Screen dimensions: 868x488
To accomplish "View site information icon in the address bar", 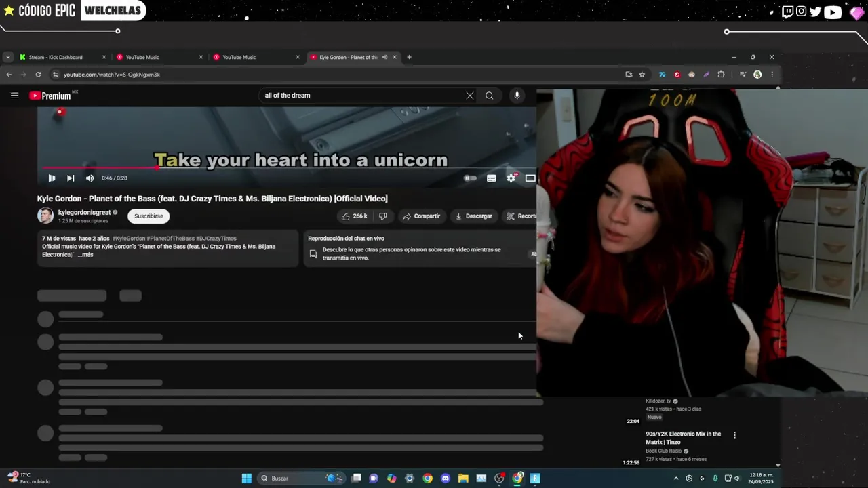I will pyautogui.click(x=56, y=75).
